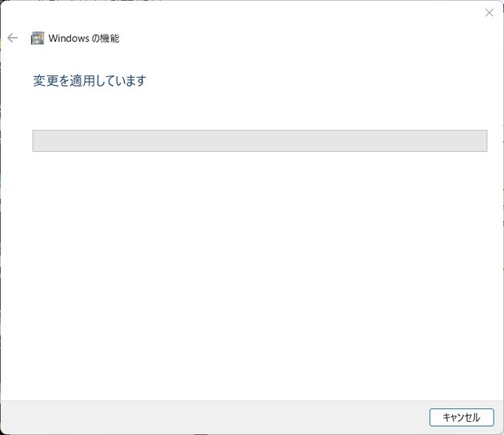Click the キャンセル button
The width and height of the screenshot is (504, 435).
pyautogui.click(x=461, y=417)
